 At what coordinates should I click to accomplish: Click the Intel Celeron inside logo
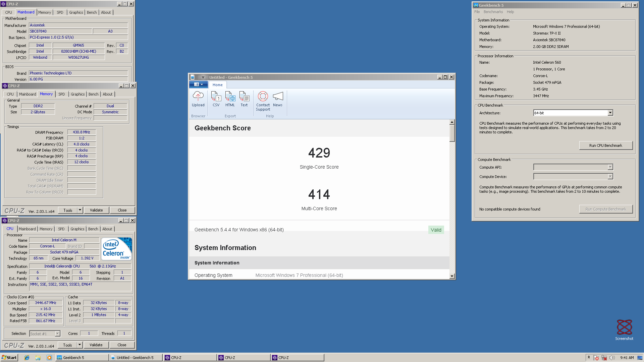click(117, 249)
